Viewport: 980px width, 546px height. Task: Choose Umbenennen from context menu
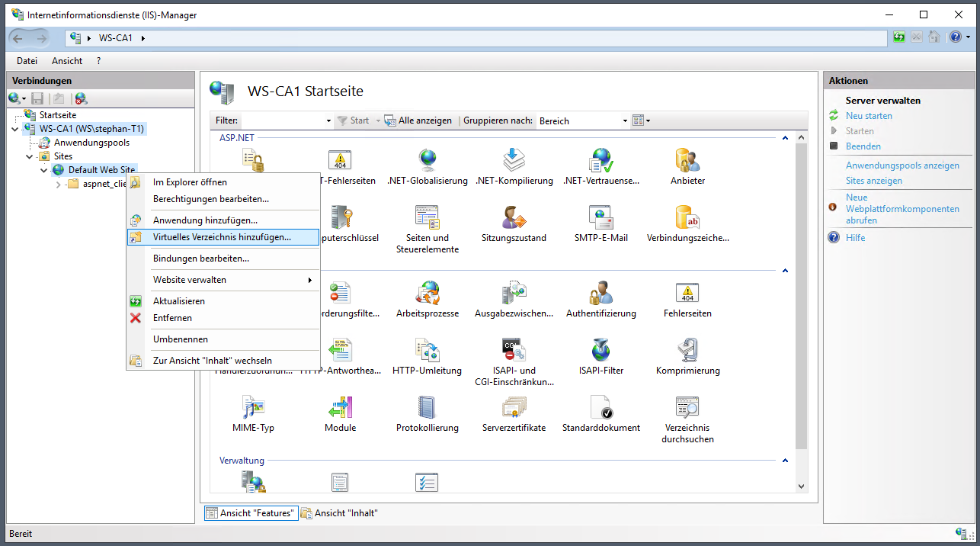[223, 339]
